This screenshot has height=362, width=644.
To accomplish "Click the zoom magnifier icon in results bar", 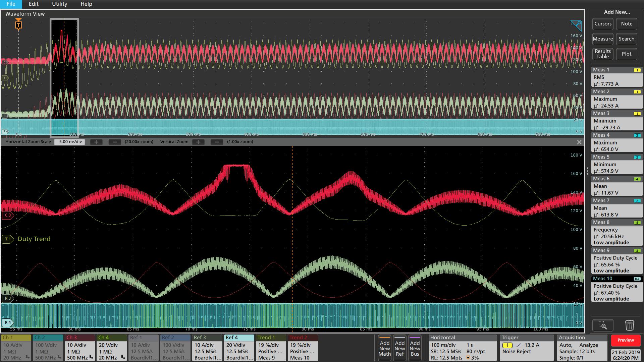I will [603, 325].
